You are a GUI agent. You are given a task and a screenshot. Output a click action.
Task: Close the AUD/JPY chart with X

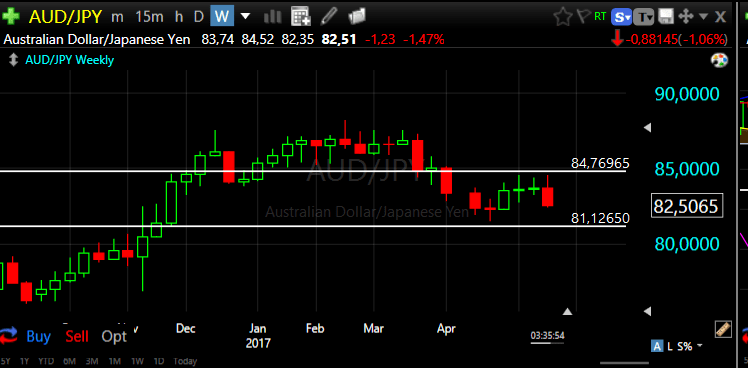(x=720, y=17)
